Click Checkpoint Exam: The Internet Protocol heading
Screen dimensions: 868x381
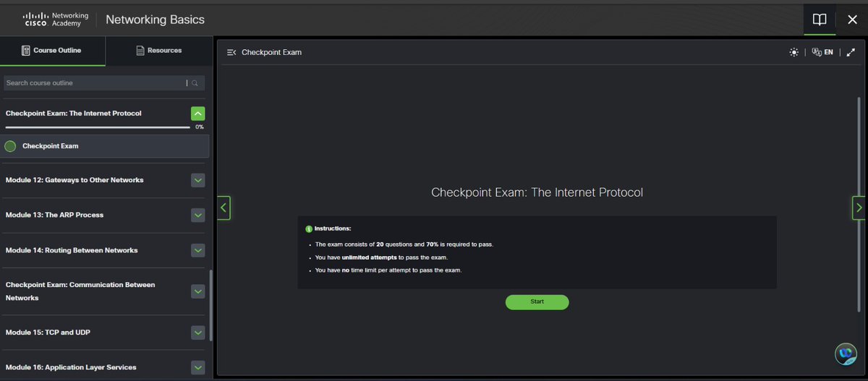[x=537, y=192]
